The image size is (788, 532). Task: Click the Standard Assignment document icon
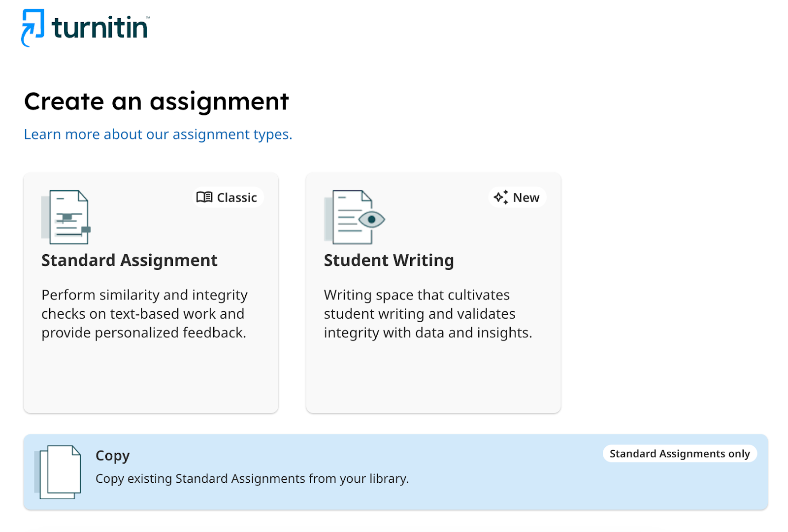66,217
